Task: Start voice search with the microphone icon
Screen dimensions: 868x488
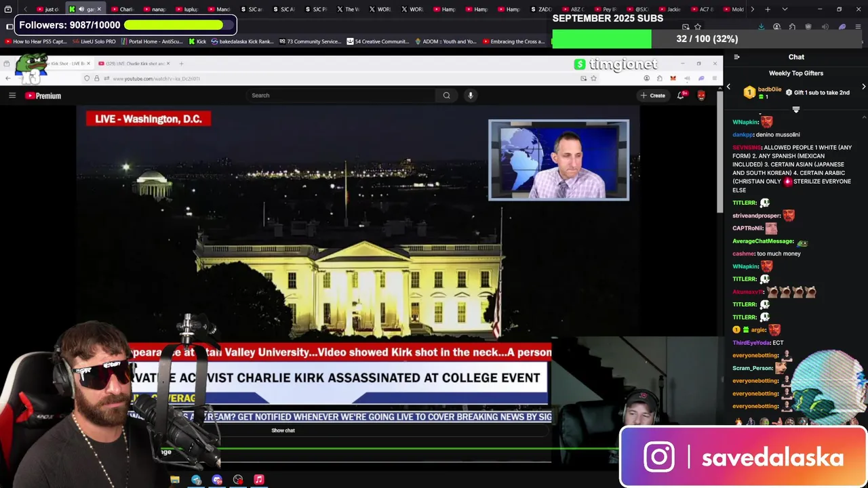Action: (x=470, y=96)
